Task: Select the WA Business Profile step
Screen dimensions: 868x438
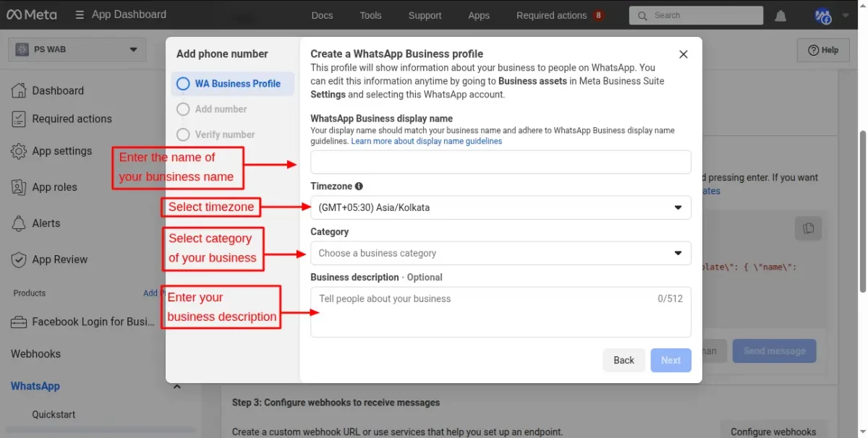Action: click(x=232, y=84)
